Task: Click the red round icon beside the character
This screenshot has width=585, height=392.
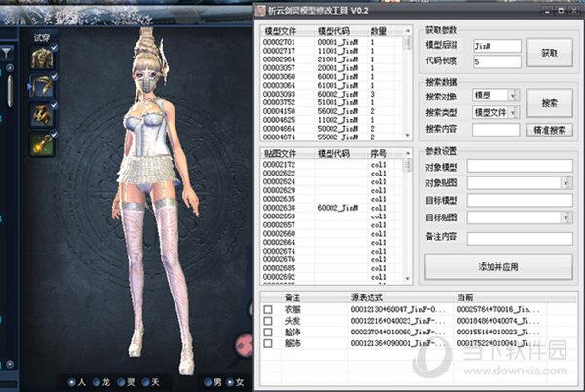Action: (244, 344)
